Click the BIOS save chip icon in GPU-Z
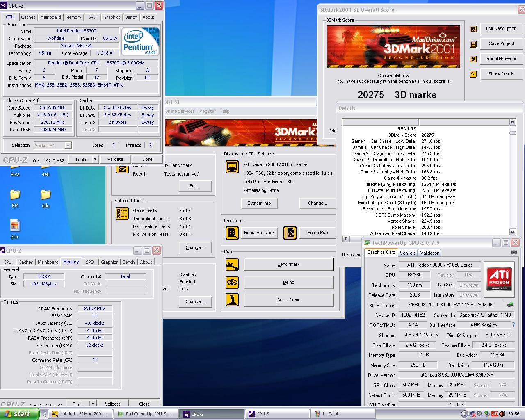 pyautogui.click(x=510, y=305)
